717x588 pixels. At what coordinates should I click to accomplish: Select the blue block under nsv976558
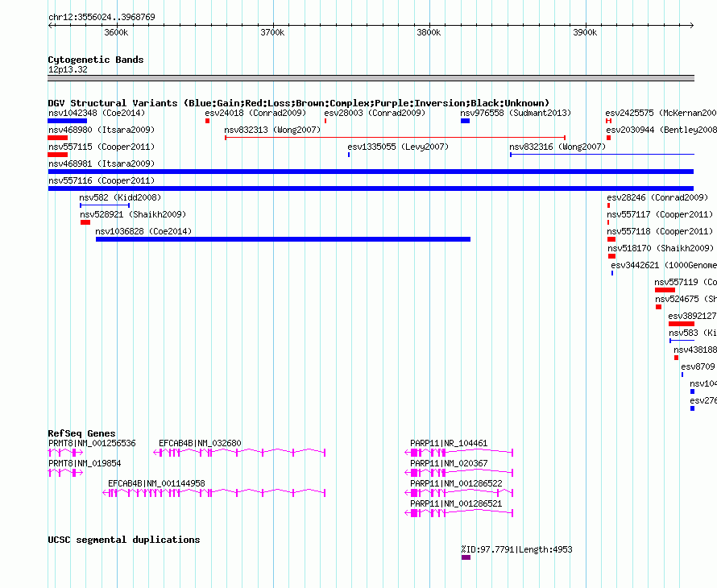[x=466, y=121]
